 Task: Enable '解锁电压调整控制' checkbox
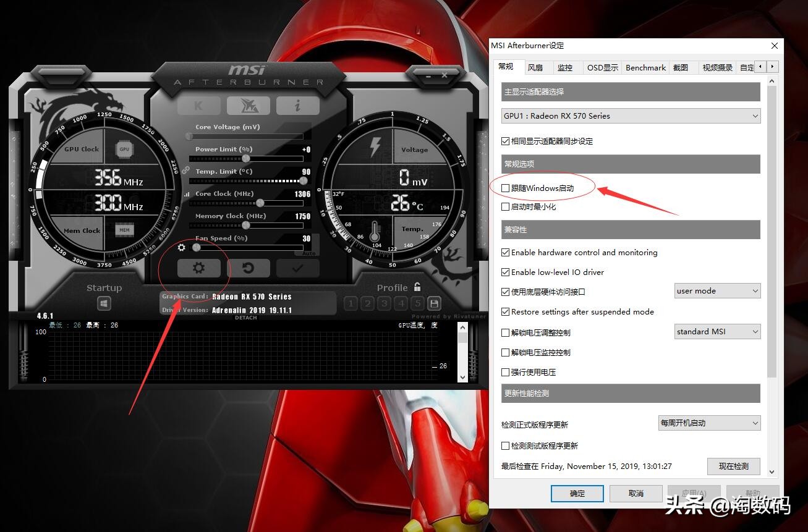(x=506, y=332)
